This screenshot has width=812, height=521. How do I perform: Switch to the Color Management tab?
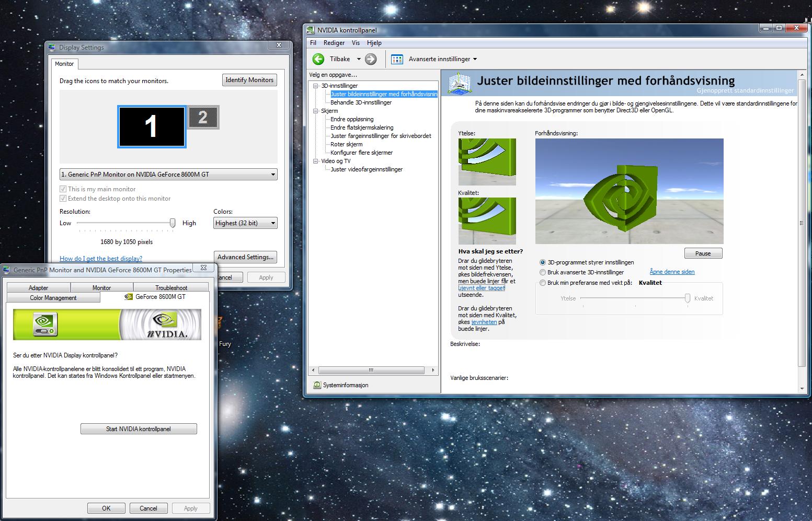point(53,297)
